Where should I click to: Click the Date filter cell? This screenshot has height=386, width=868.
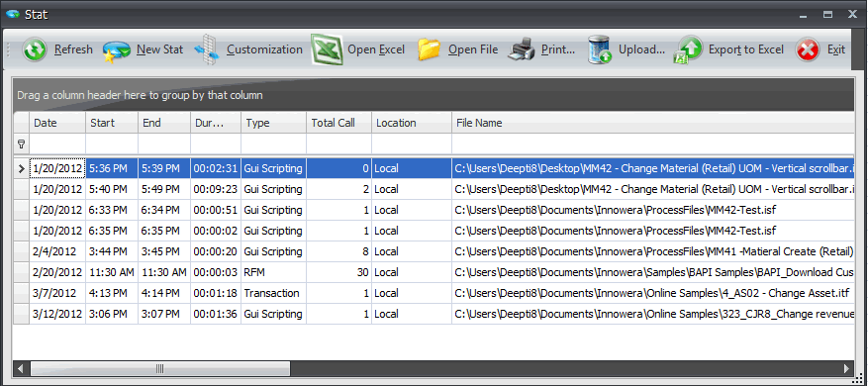point(57,144)
